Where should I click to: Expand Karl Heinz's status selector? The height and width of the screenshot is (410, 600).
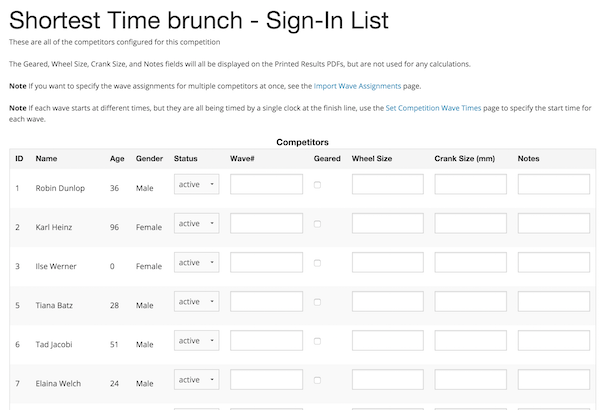(197, 224)
